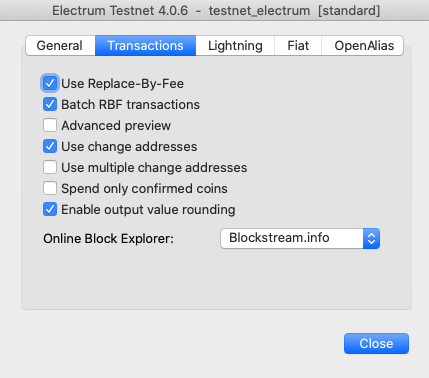Open the Blockstream.info block explorer dropdown
Screen dimensions: 429x378
coord(300,238)
